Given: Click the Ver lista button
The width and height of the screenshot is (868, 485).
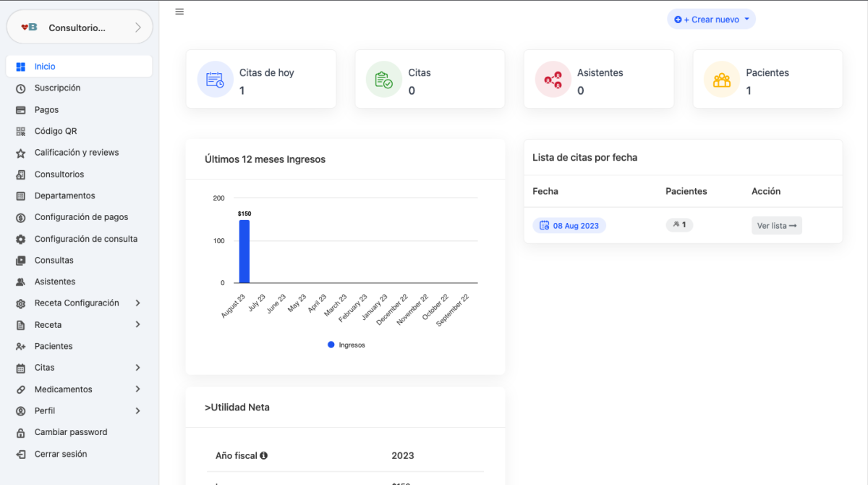Looking at the screenshot, I should click(x=777, y=225).
